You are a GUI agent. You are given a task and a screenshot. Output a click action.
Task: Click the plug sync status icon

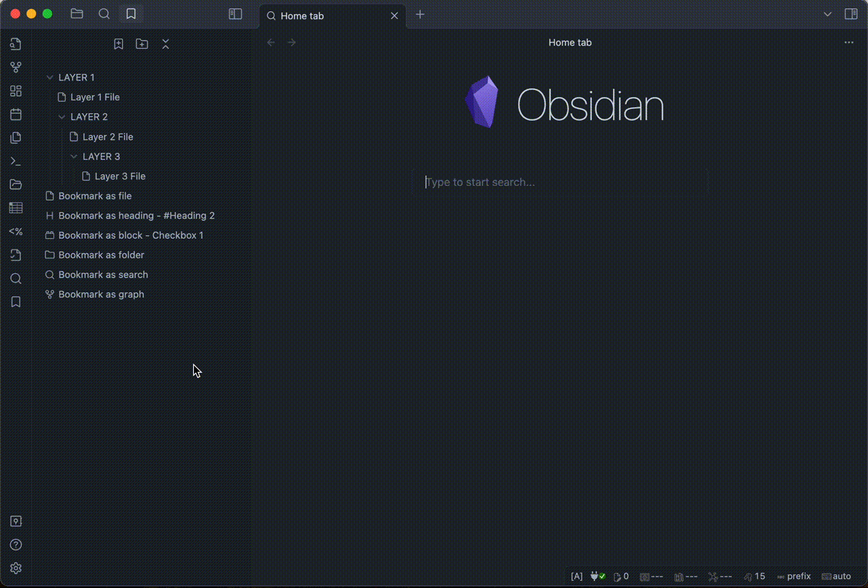(598, 576)
